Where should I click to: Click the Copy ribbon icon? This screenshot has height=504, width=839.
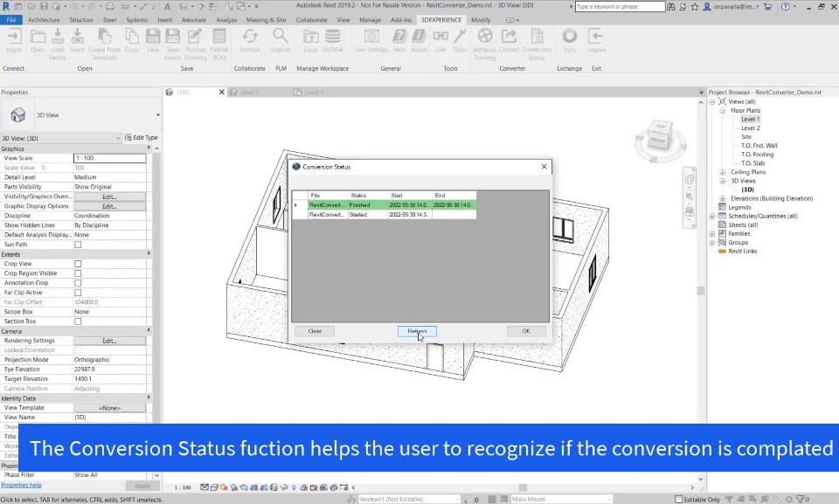[x=132, y=41]
